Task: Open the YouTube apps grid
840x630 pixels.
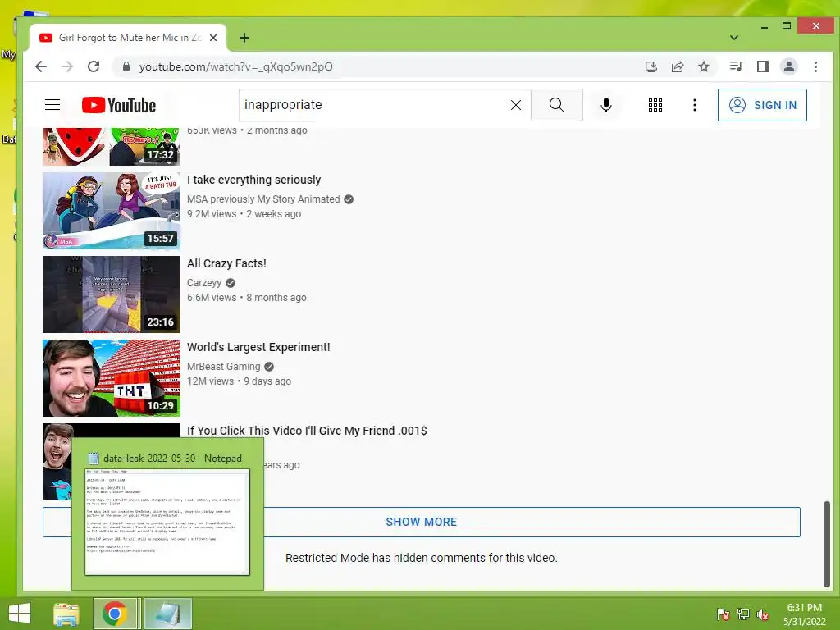Action: 655,105
